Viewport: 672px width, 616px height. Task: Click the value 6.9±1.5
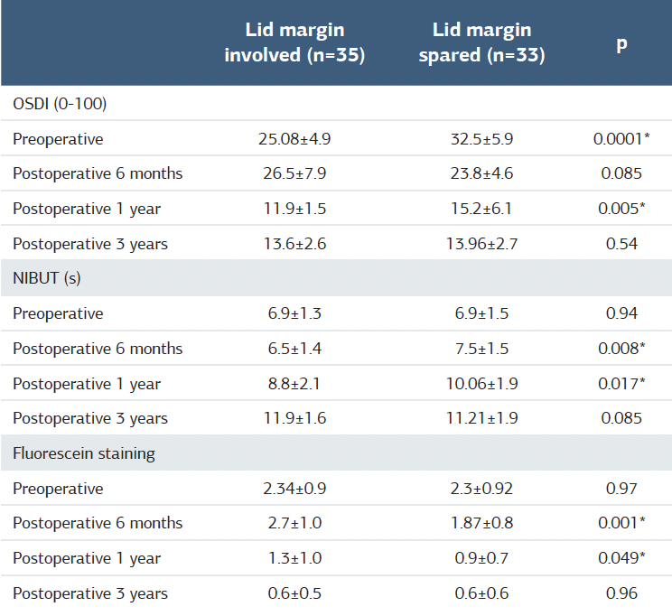click(x=481, y=313)
